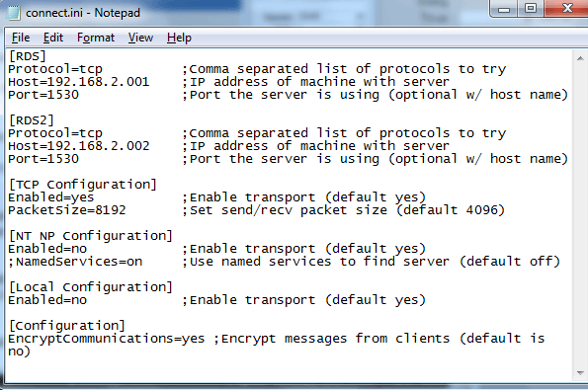Click the scrollbar down arrow
This screenshot has height=390, width=588.
(x=580, y=373)
